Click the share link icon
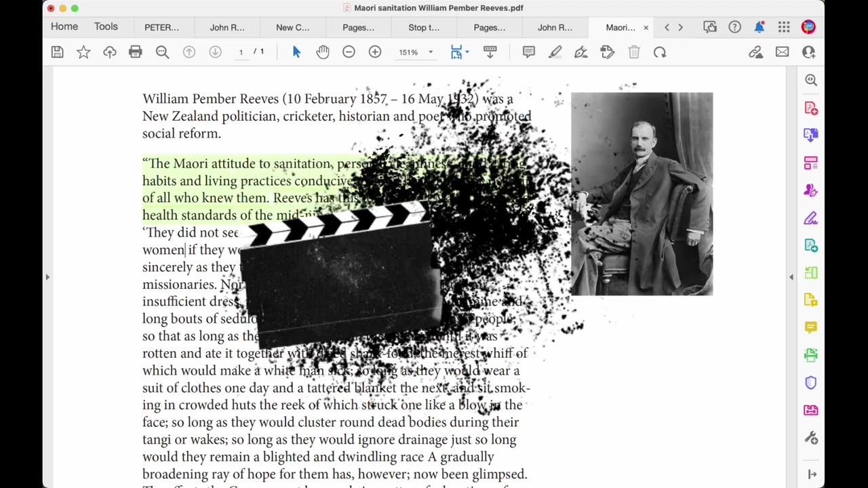This screenshot has width=868, height=488. 755,52
